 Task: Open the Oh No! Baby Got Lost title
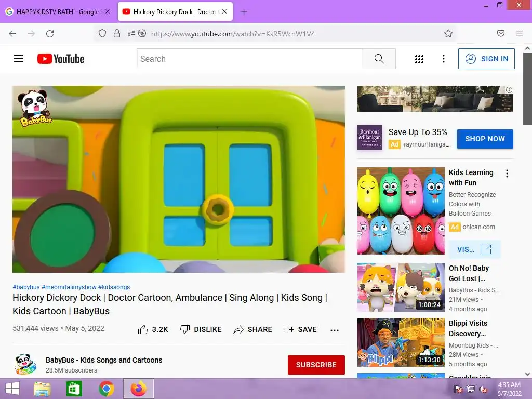click(469, 273)
